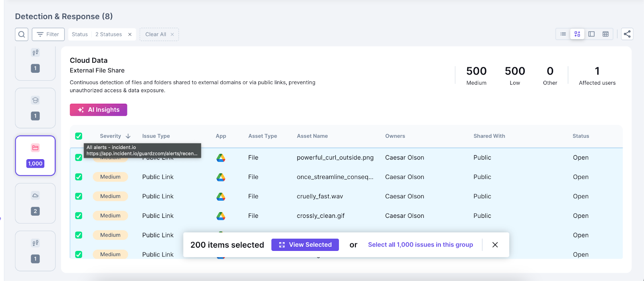Select the Cloud Data card with 1,000 issues
This screenshot has width=644, height=281.
click(35, 156)
